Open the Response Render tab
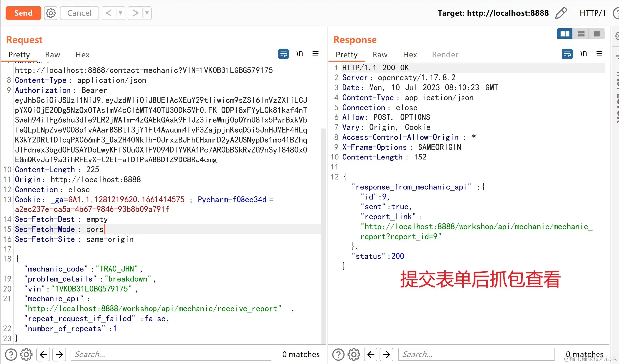The height and width of the screenshot is (364, 619). [x=445, y=55]
